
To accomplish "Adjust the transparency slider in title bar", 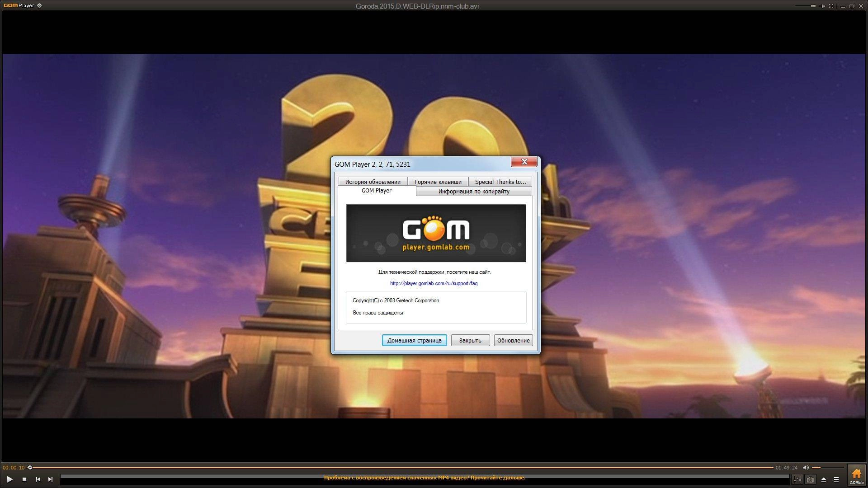I will pos(805,6).
